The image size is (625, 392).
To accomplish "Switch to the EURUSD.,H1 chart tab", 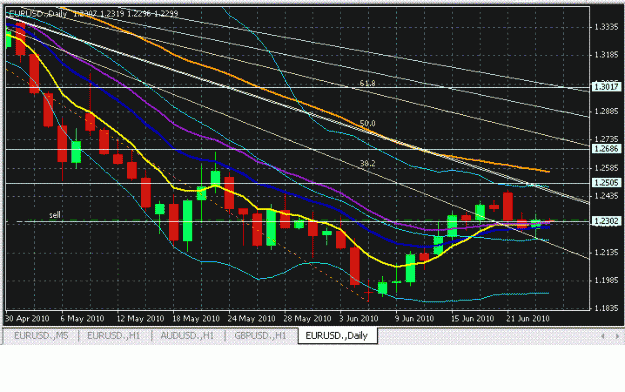I will tap(114, 336).
